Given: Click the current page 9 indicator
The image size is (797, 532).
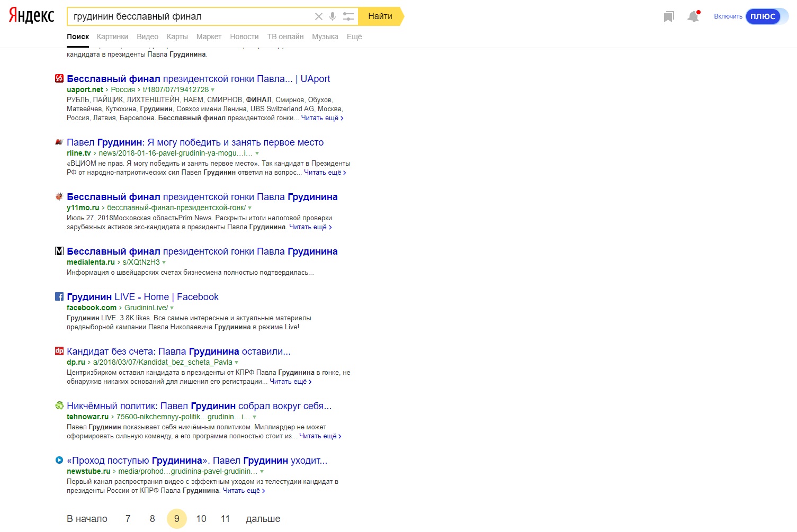Looking at the screenshot, I should point(177,519).
